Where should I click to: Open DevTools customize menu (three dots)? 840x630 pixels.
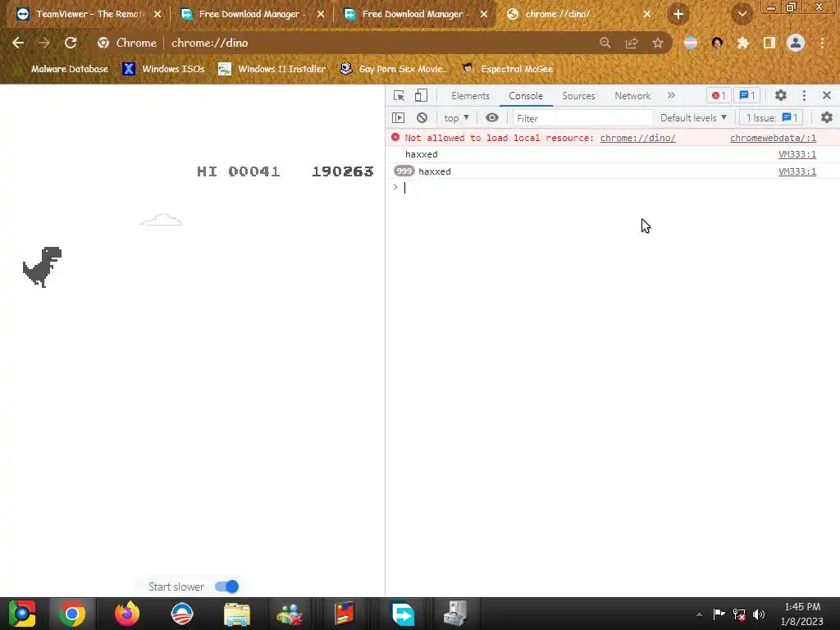tap(804, 95)
